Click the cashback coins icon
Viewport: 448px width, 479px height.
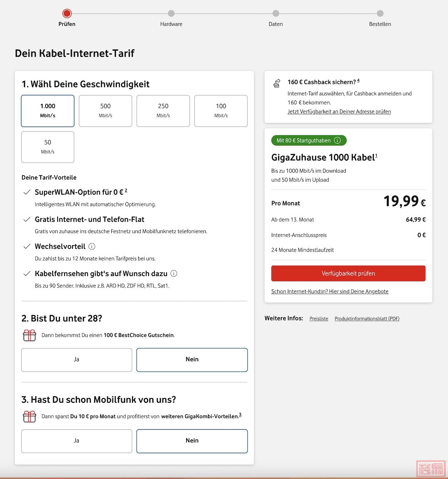tap(277, 84)
